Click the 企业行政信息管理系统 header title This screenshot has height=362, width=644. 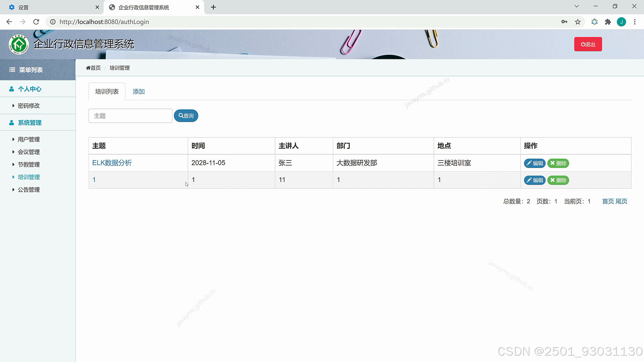(x=84, y=44)
